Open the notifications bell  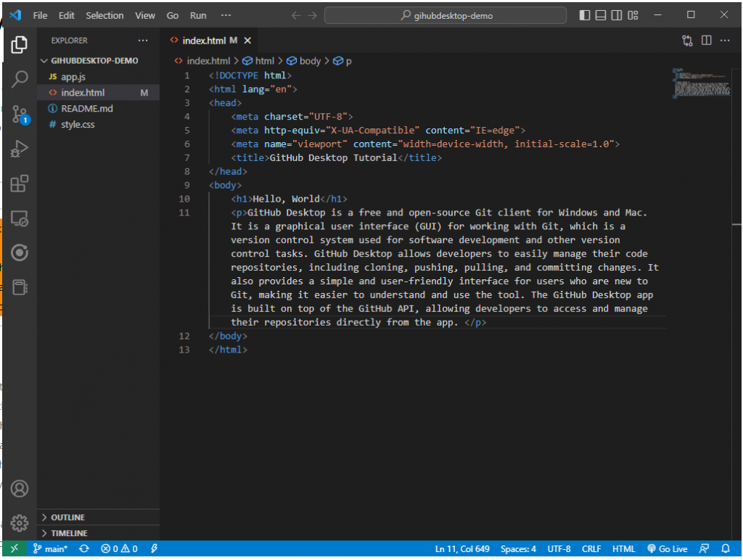pyautogui.click(x=726, y=548)
